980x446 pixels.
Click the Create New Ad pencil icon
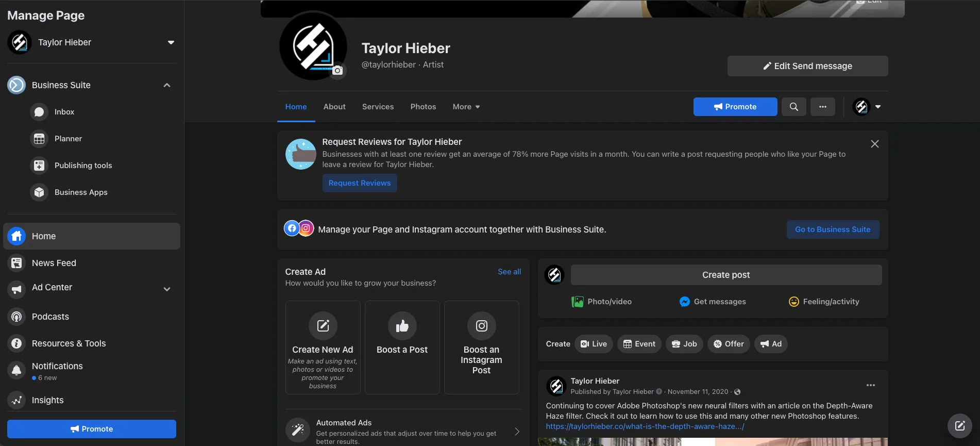tap(323, 325)
